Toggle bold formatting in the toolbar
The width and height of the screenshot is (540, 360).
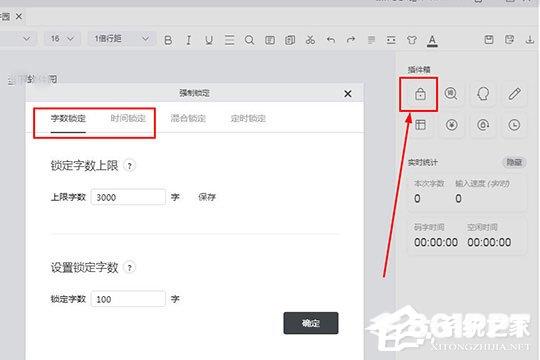pos(168,40)
